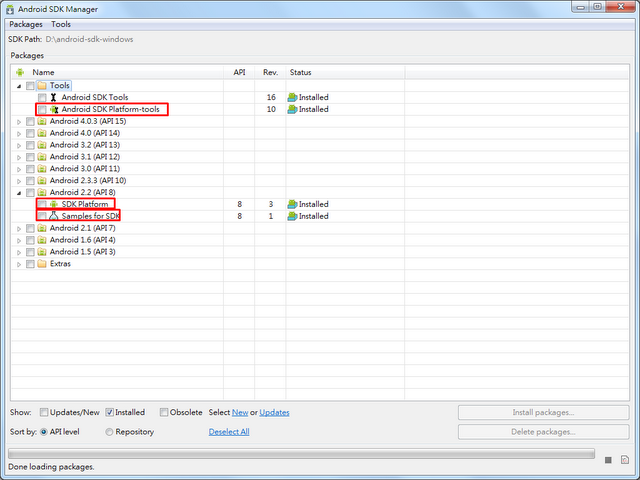Click the flask icon beside Samples for SDK
640x480 pixels.
coord(53,216)
